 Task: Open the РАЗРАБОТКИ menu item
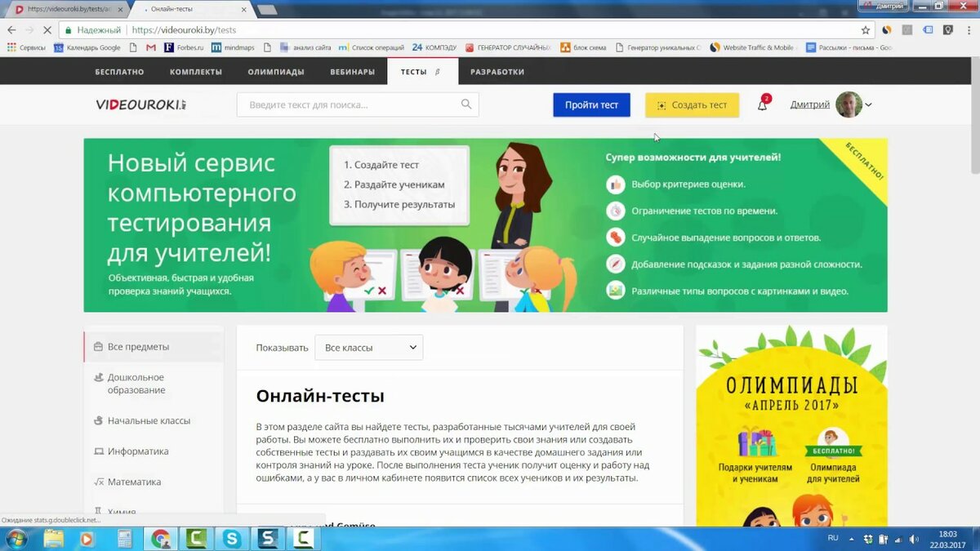point(497,72)
